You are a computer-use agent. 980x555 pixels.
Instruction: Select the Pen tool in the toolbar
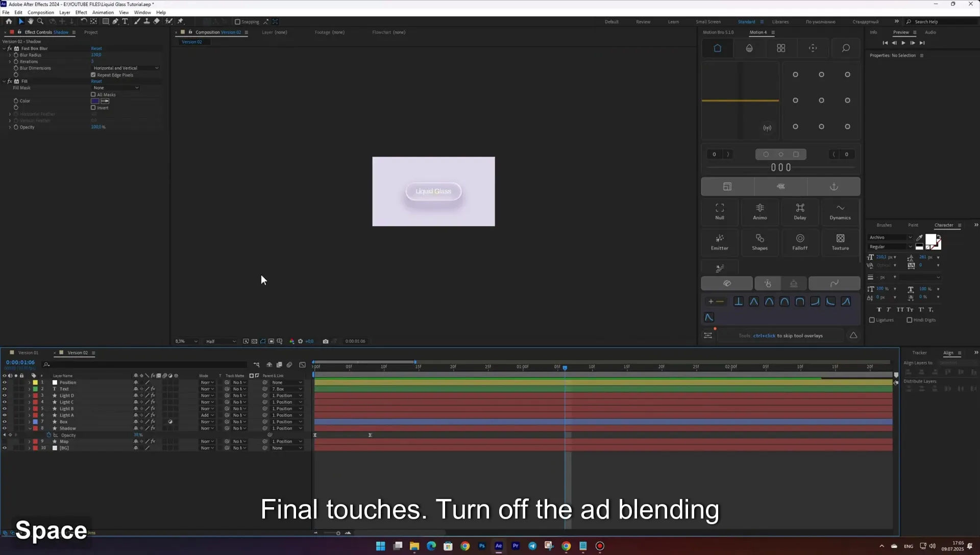(x=115, y=21)
